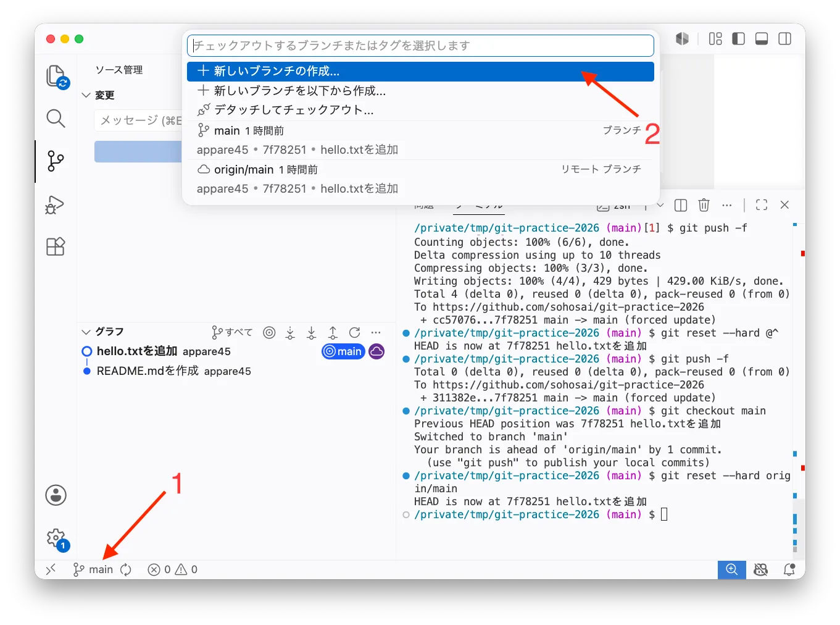Screen dimensions: 840x625
Task: Close the terminal panel with X
Action: (784, 205)
